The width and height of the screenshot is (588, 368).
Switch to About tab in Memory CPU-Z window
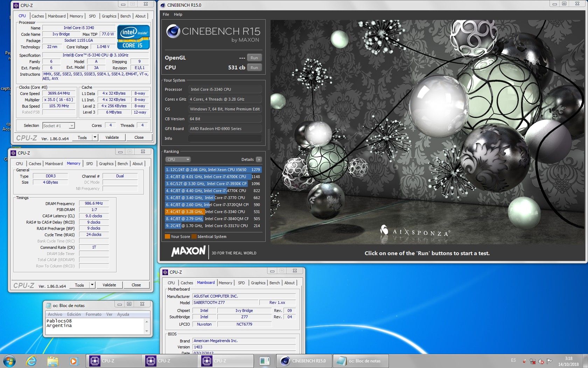[x=138, y=164]
